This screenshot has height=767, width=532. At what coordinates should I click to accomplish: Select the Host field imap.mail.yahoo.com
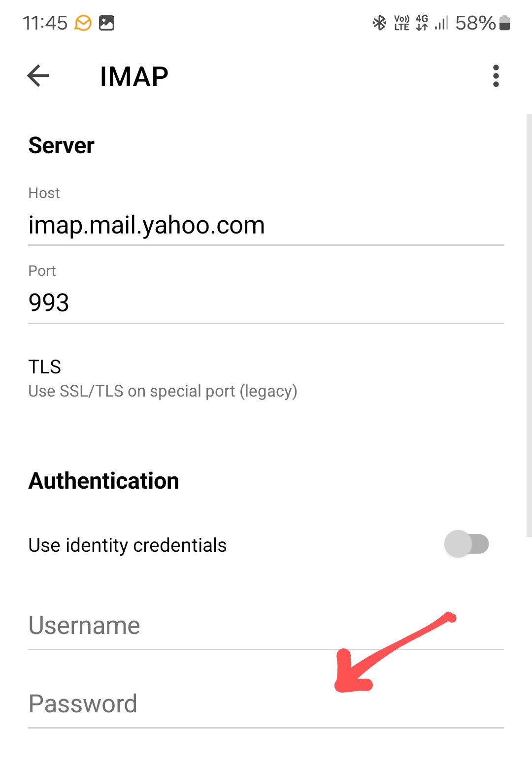266,225
